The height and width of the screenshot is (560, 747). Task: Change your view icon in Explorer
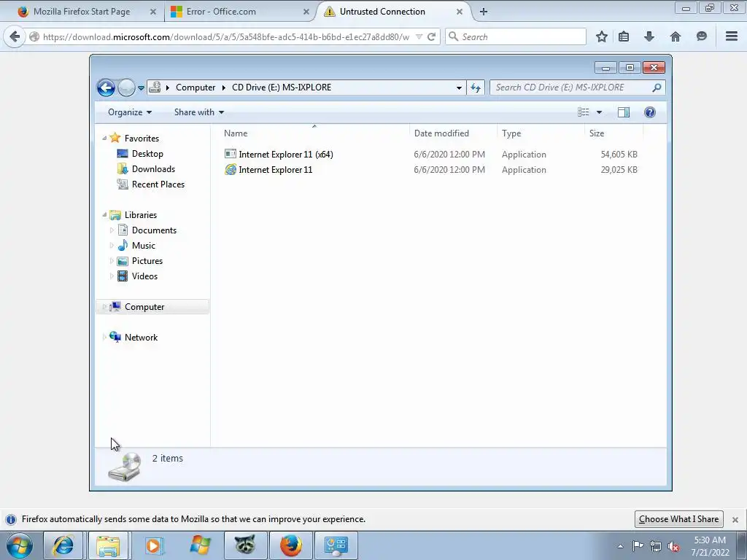[584, 112]
